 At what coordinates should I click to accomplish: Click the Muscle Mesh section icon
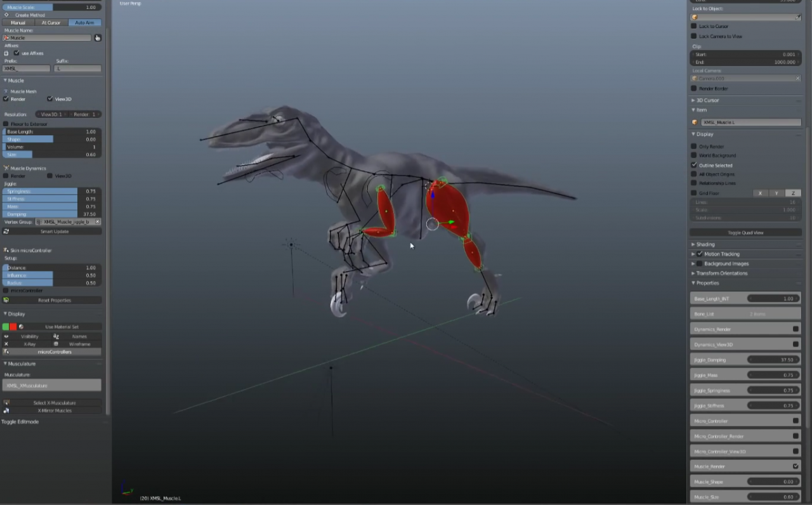(6, 91)
